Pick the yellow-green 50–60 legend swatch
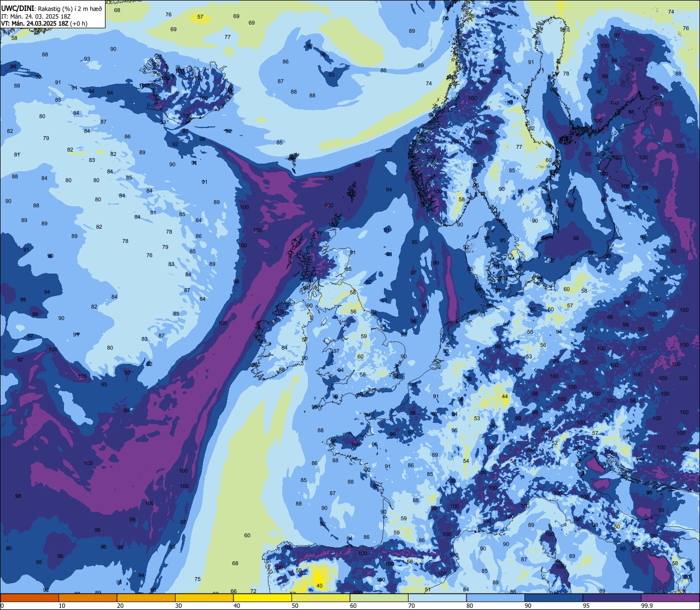700x610 pixels. [320, 597]
